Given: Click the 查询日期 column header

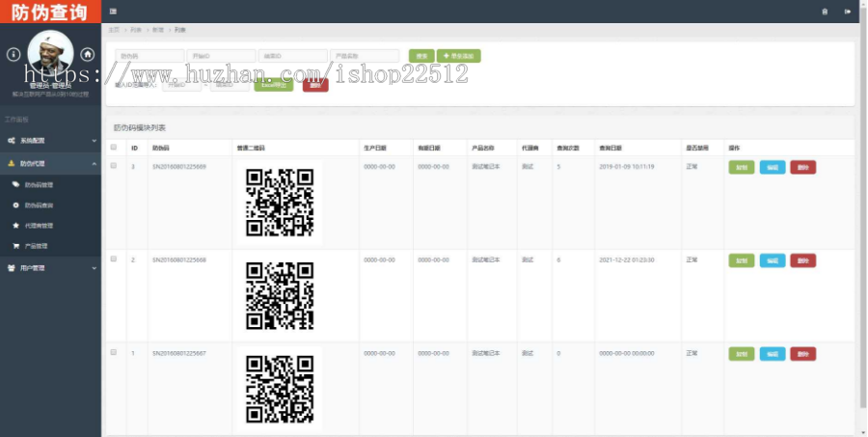Looking at the screenshot, I should 610,149.
